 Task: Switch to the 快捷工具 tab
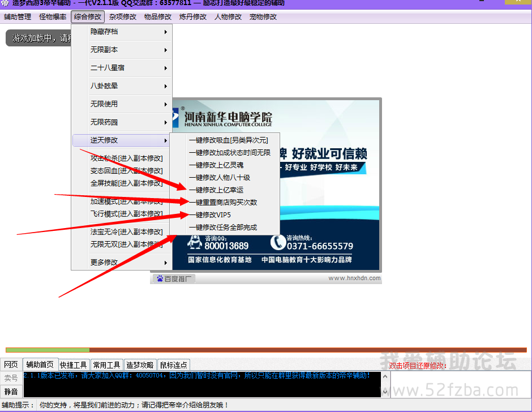73,365
